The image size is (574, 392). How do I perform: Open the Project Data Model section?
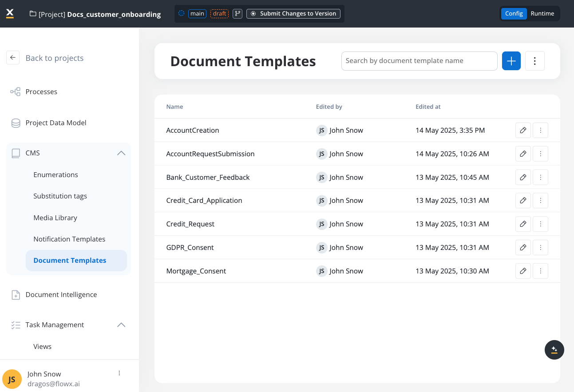56,123
